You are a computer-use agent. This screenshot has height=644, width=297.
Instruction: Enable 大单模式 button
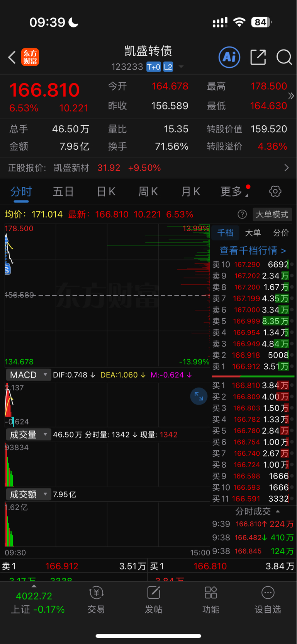click(x=272, y=214)
